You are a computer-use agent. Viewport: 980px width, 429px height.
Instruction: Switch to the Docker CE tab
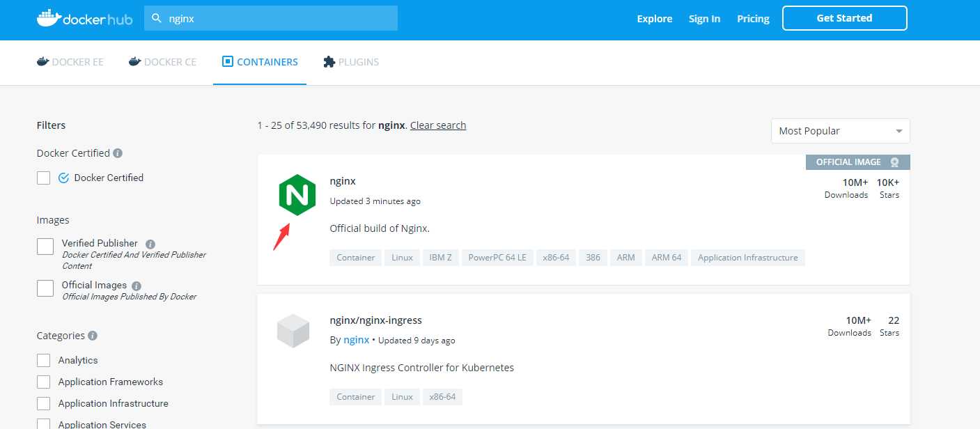pyautogui.click(x=162, y=62)
